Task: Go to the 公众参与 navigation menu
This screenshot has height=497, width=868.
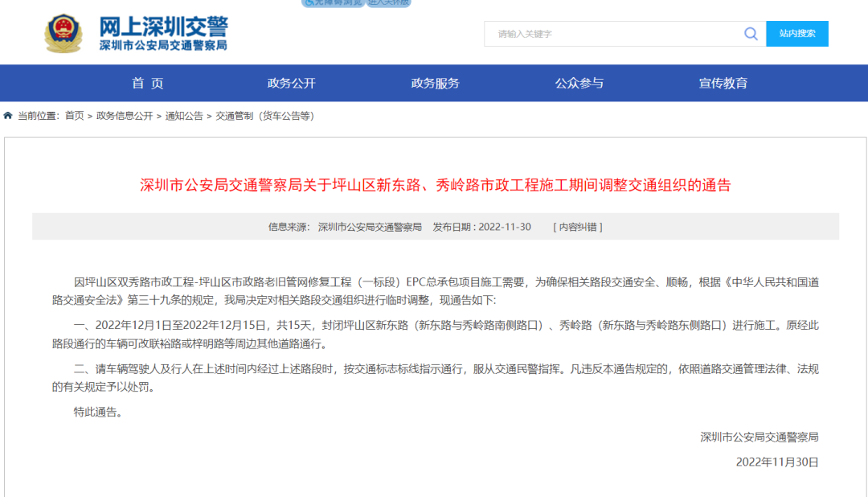Action: tap(579, 83)
